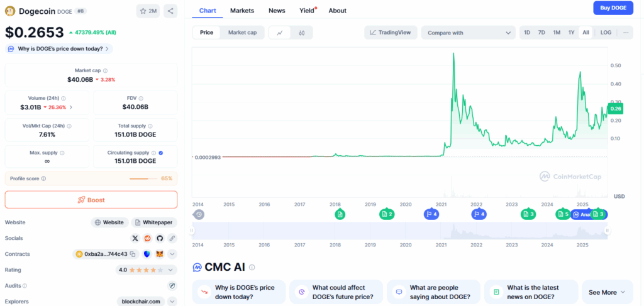Click the Boost button
Screen dimensions: 644x306
[91, 200]
